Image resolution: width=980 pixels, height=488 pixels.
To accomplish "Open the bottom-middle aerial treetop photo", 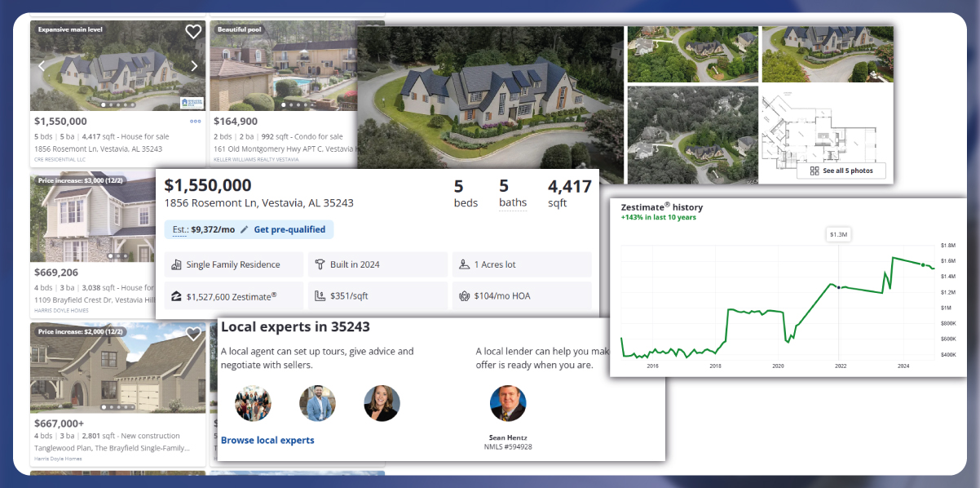I will [692, 135].
